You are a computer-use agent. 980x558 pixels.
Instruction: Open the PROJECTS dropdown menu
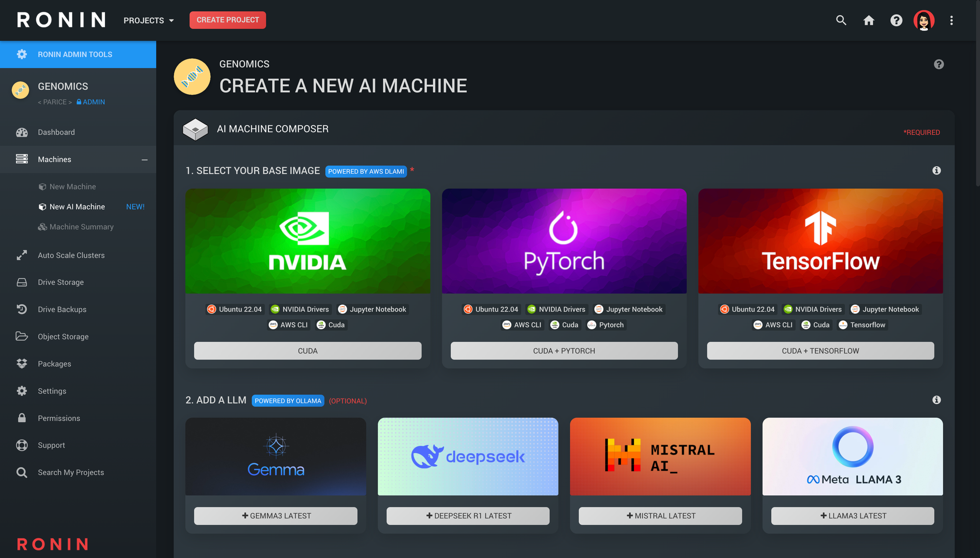(x=148, y=21)
